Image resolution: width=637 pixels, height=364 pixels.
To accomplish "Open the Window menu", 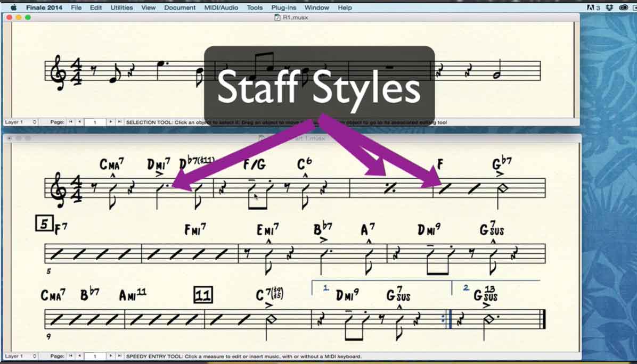I will (316, 7).
